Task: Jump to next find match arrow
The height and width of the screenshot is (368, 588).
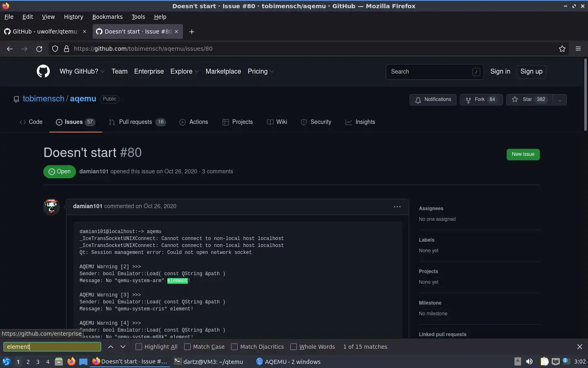Action: (x=123, y=347)
